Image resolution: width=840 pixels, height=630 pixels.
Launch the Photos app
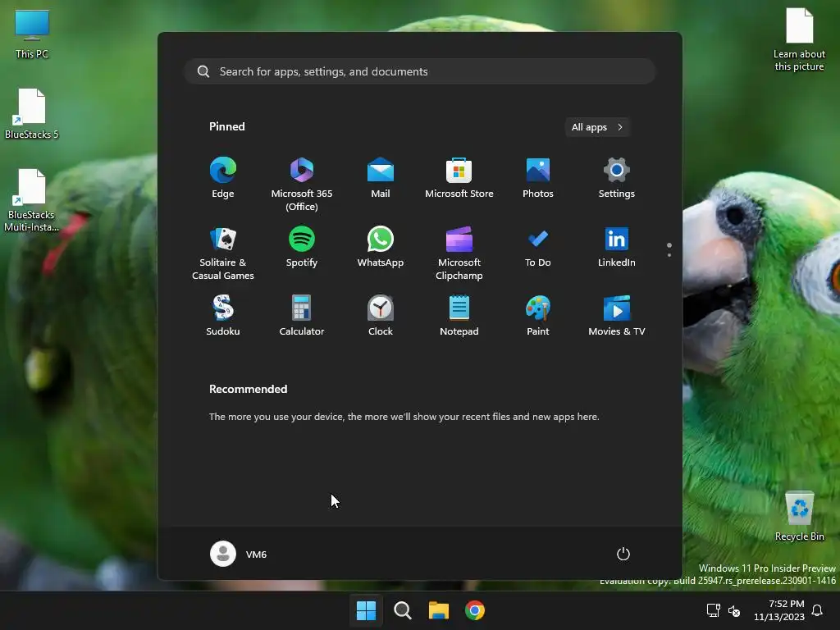click(538, 178)
